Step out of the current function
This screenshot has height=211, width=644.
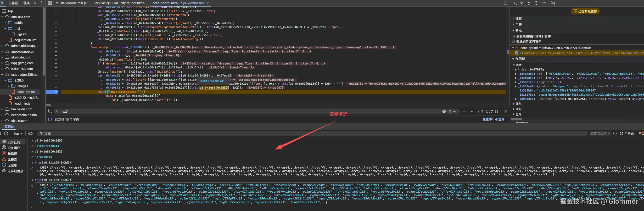tap(536, 3)
